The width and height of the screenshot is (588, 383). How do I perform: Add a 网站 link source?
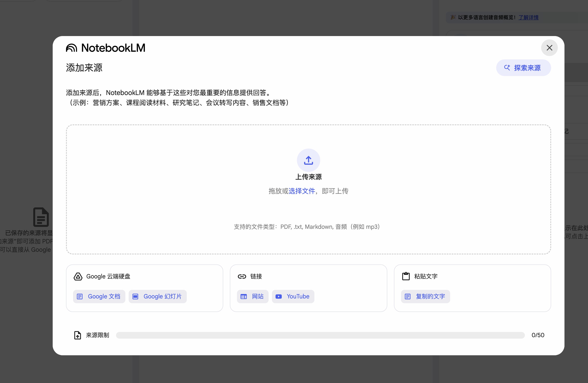tap(253, 297)
